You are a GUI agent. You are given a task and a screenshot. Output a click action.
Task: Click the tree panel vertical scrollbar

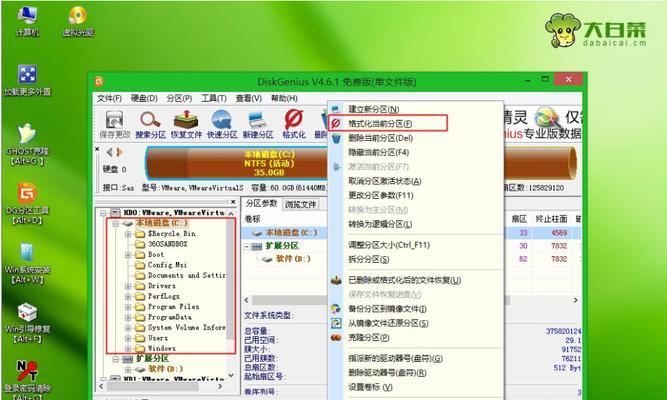tap(231, 294)
